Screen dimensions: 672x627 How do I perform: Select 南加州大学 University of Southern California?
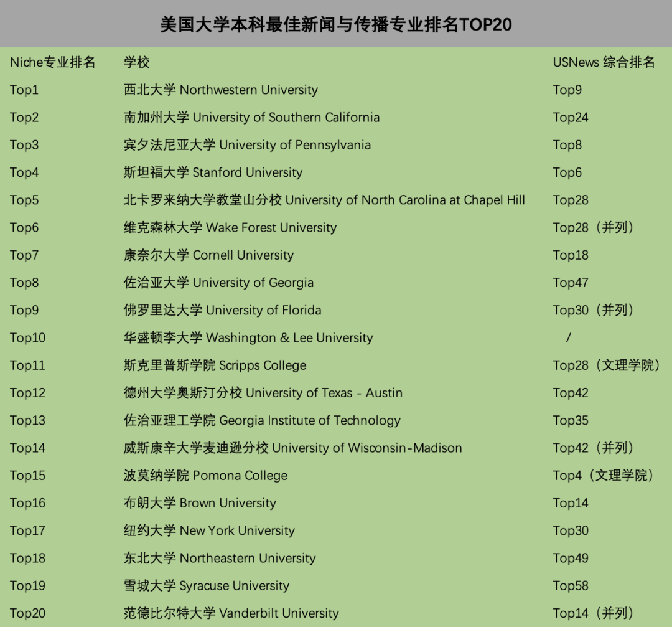(x=251, y=118)
